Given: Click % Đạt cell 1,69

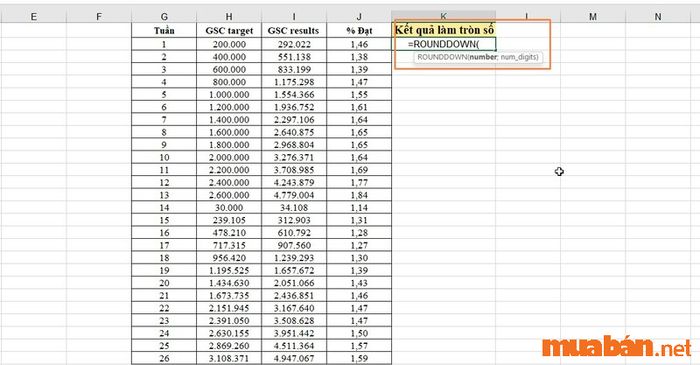Looking at the screenshot, I should pyautogui.click(x=359, y=170).
